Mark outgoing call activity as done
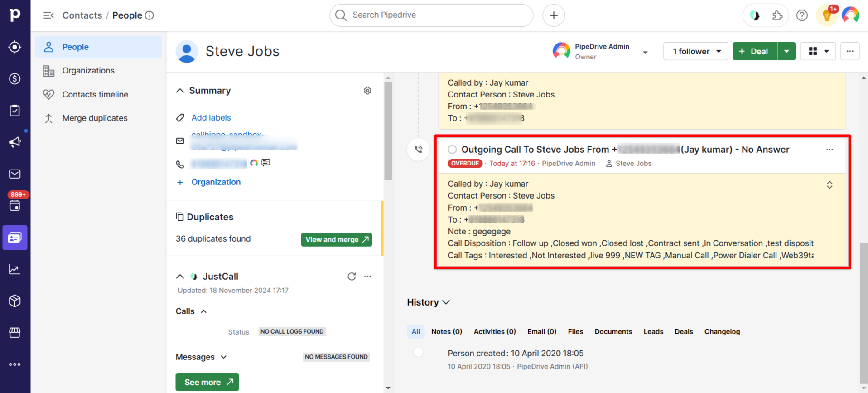Viewport: 868px width, 393px height. (452, 150)
